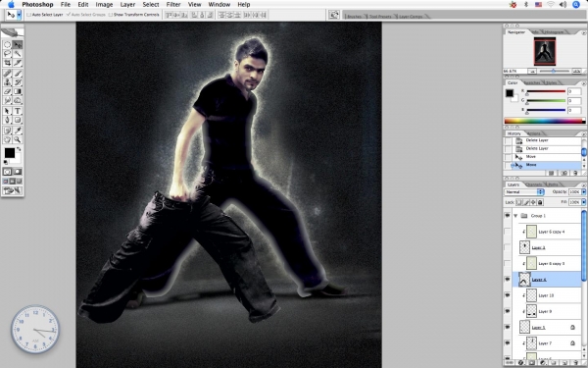The width and height of the screenshot is (588, 368).
Task: Click the lock all icon in Layers
Action: point(540,202)
